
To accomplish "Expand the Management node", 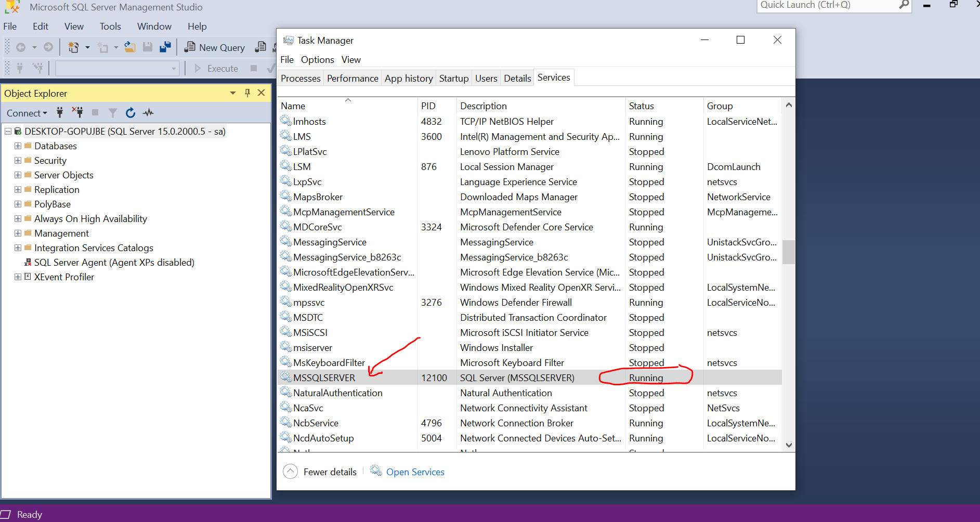I will (18, 233).
